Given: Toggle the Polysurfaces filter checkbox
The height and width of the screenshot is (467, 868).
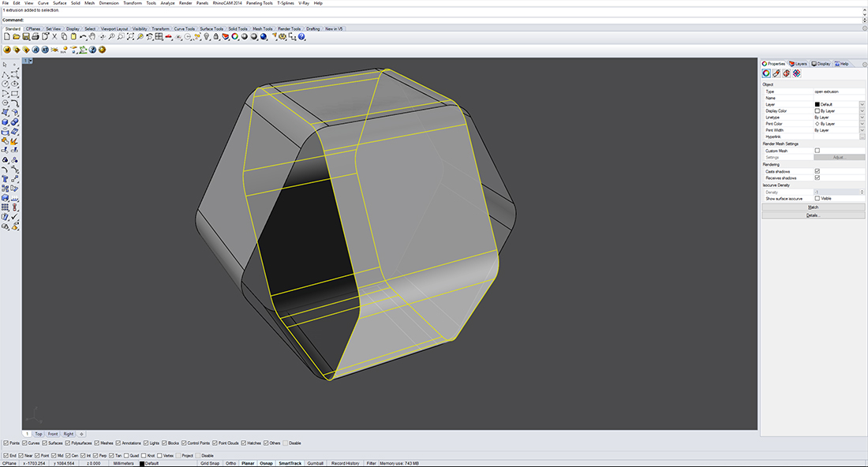Looking at the screenshot, I should point(68,443).
